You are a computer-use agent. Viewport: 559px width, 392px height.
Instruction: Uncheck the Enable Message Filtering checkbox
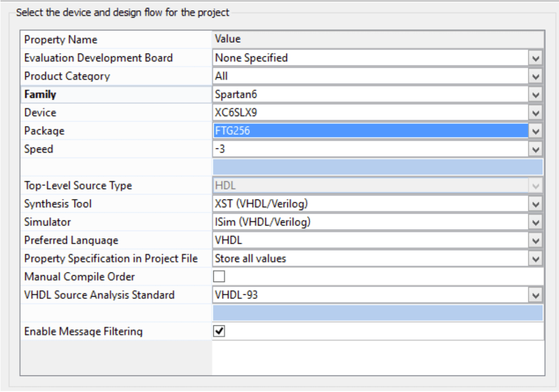[220, 331]
